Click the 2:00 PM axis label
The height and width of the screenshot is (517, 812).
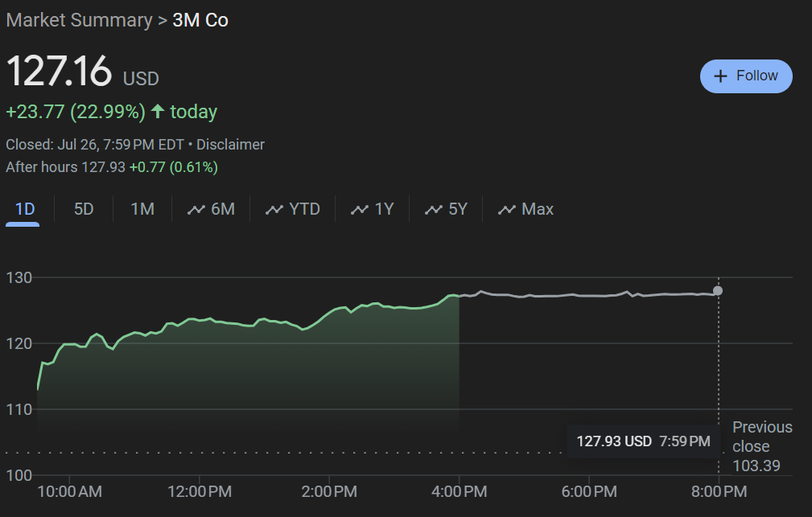329,491
